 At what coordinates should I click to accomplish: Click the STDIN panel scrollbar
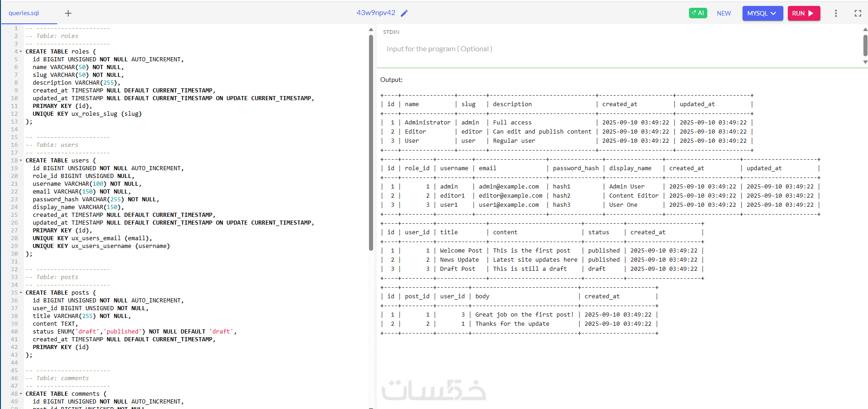point(865,46)
